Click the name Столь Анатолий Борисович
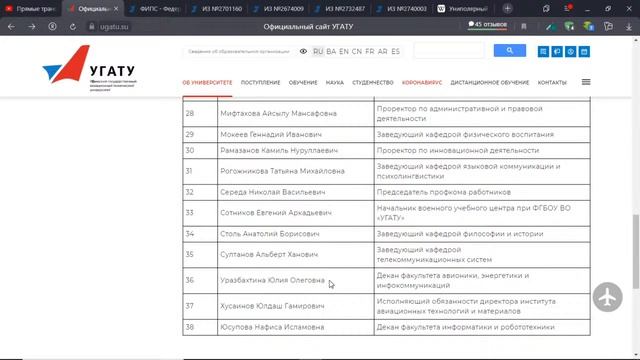 point(270,234)
